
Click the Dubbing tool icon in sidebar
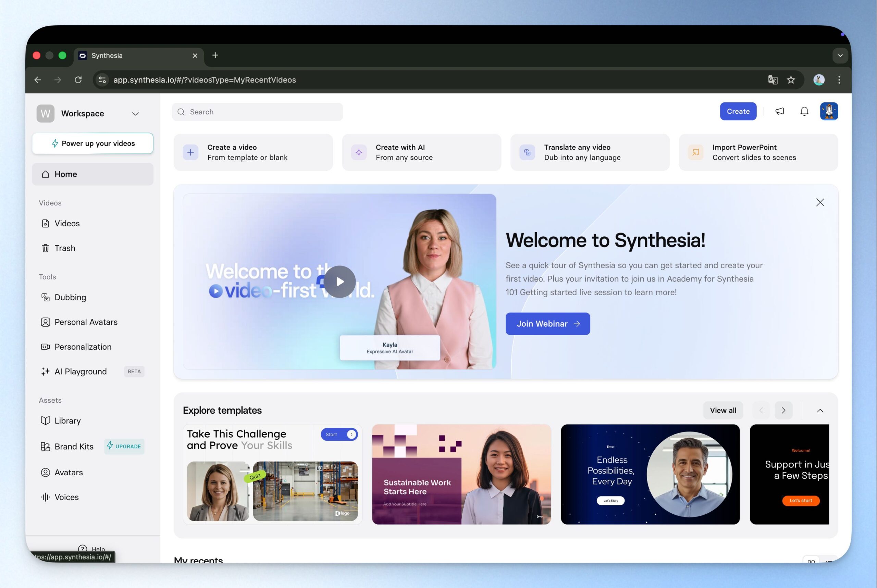point(45,297)
